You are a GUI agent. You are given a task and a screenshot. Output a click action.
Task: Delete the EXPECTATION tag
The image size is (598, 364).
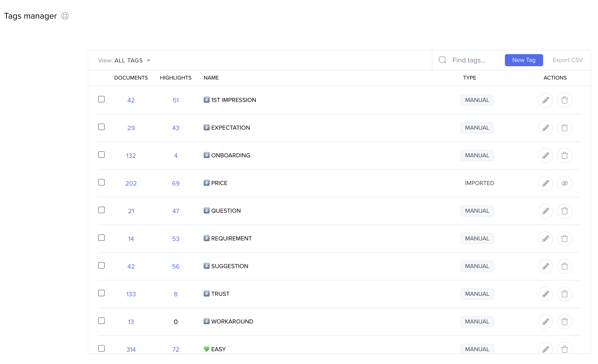coord(565,128)
